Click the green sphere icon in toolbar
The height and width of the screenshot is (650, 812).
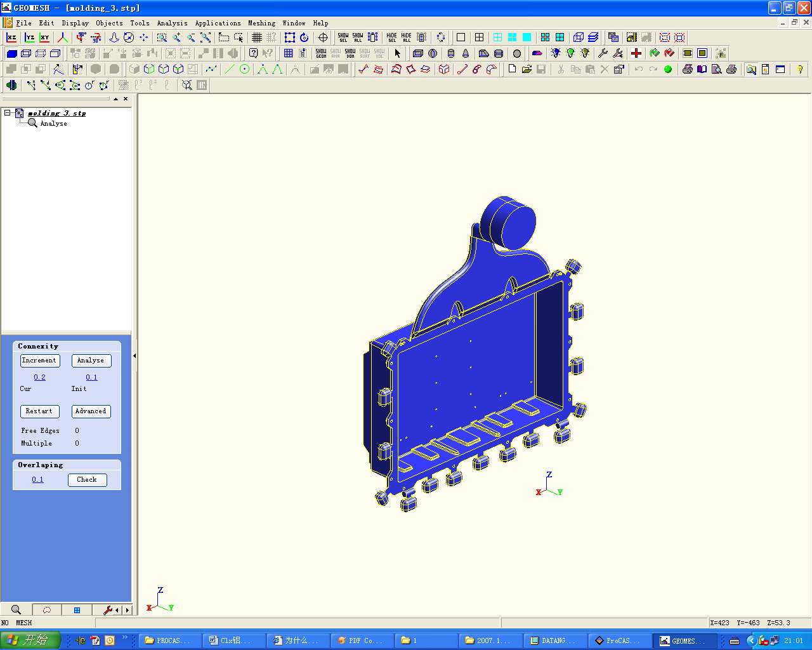[668, 69]
